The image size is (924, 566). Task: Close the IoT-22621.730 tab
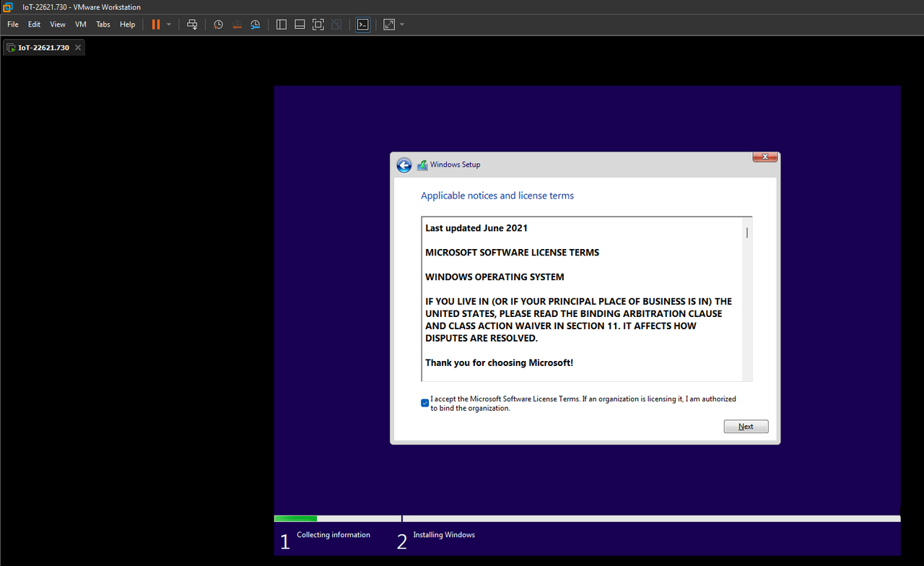click(x=78, y=48)
